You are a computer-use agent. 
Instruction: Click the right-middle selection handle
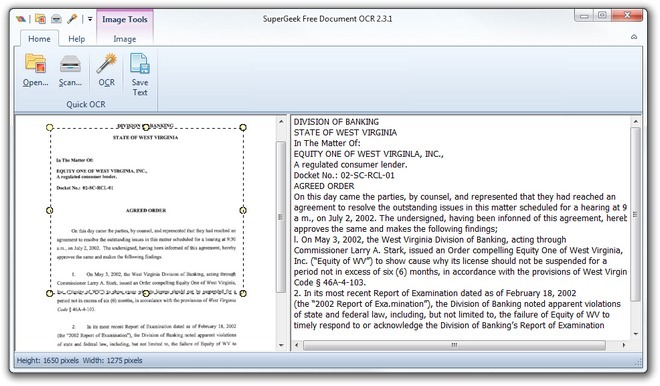243,210
